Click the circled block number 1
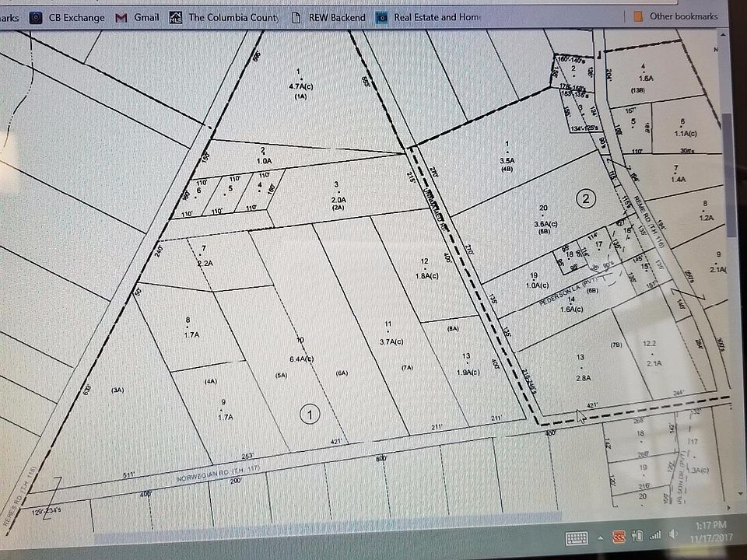Screen dimensions: 747x560 [310, 415]
